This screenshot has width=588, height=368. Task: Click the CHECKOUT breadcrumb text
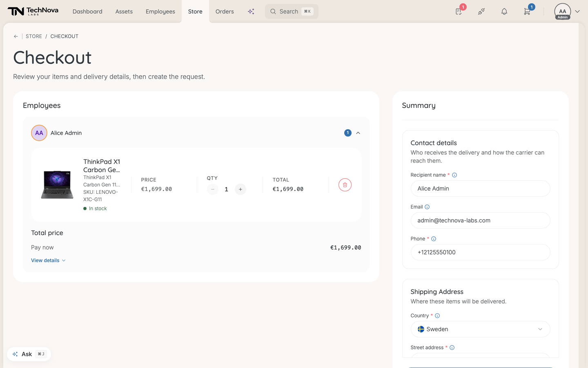click(x=65, y=36)
